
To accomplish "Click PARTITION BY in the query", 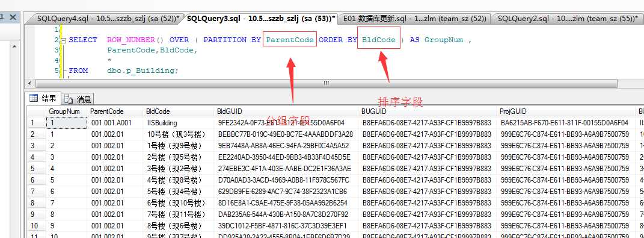I will pos(232,40).
